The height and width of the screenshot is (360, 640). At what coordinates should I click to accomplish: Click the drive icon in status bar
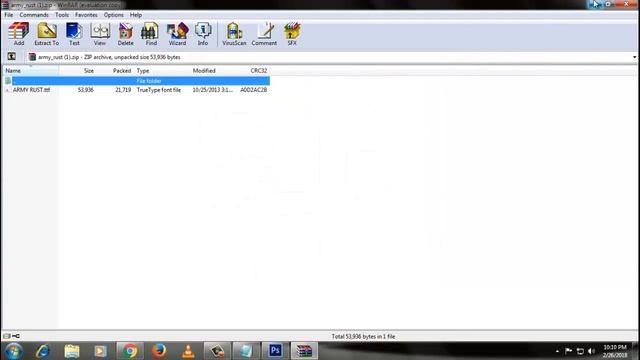tap(7, 336)
